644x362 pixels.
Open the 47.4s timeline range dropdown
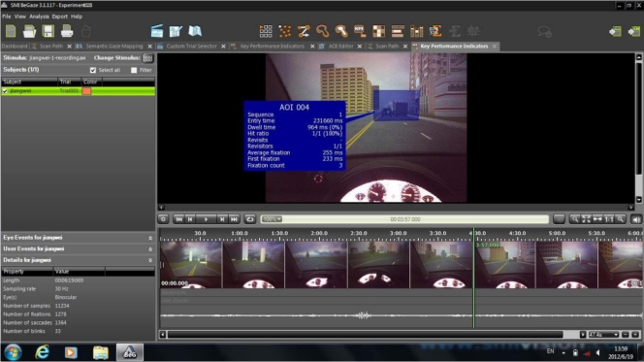point(603,335)
